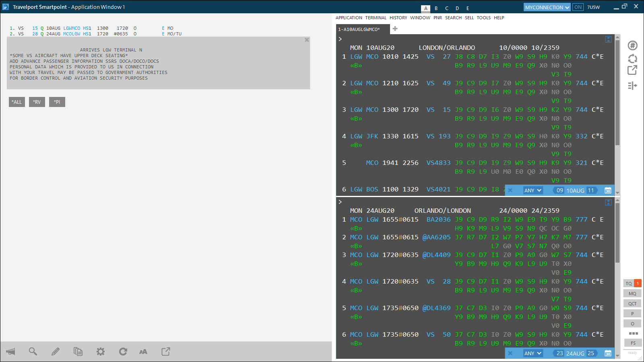Click the *PI button
Image resolution: width=644 pixels, height=362 pixels.
[x=57, y=102]
